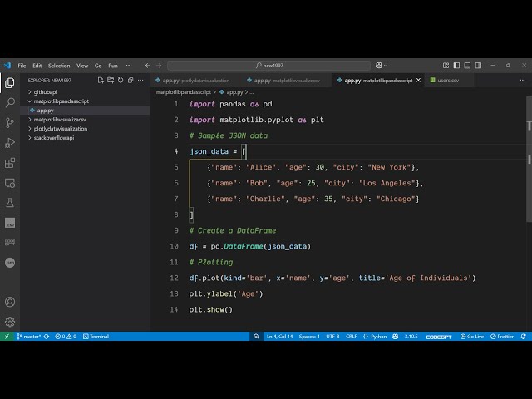
Task: Toggle the primary side bar
Action: click(x=456, y=66)
